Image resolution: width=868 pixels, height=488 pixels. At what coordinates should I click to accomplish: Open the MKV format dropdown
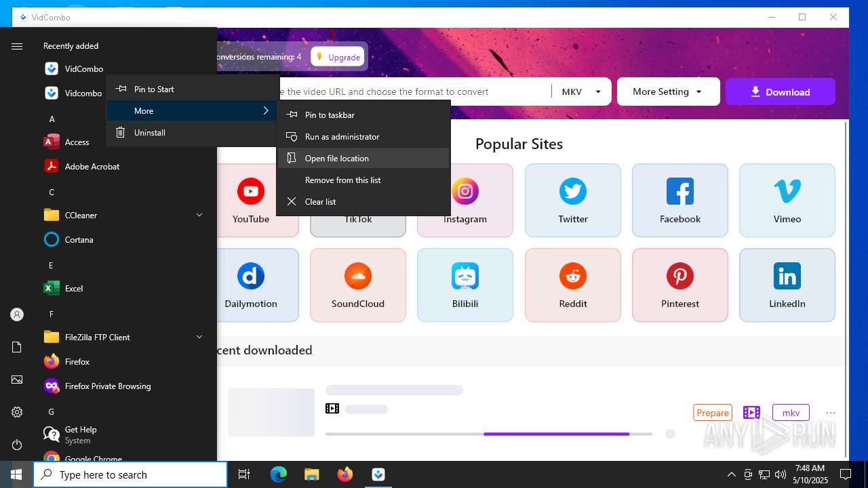click(x=582, y=91)
